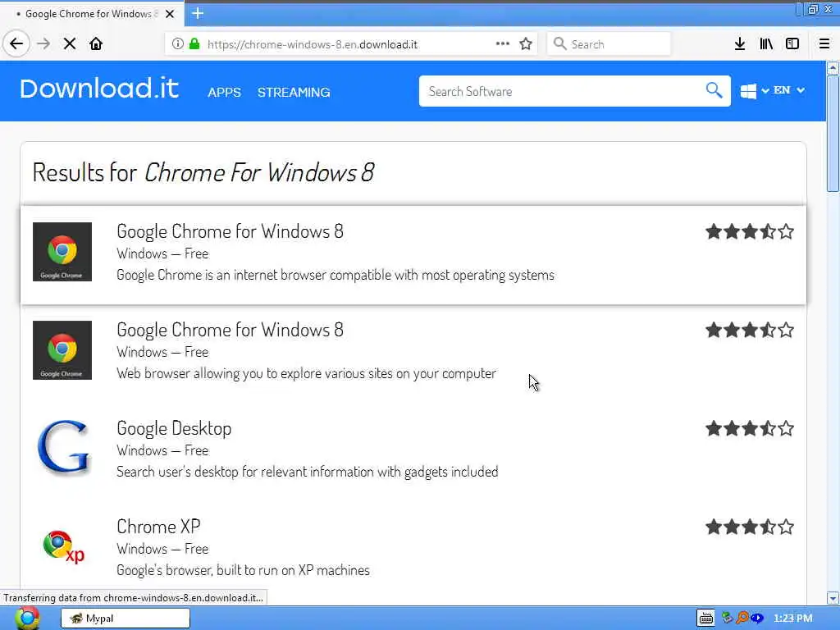
Task: Open the browser hamburger menu
Action: [x=824, y=44]
